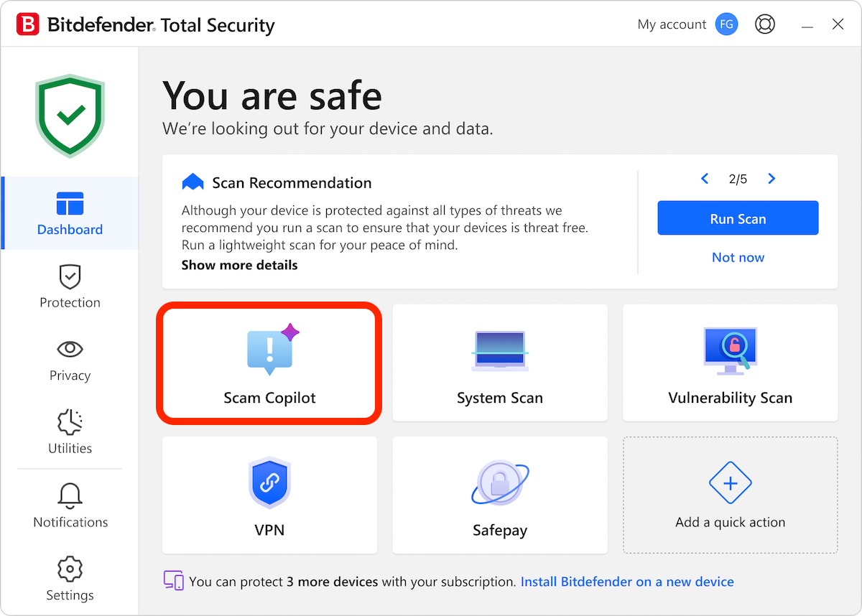Open the Protection section

point(70,286)
